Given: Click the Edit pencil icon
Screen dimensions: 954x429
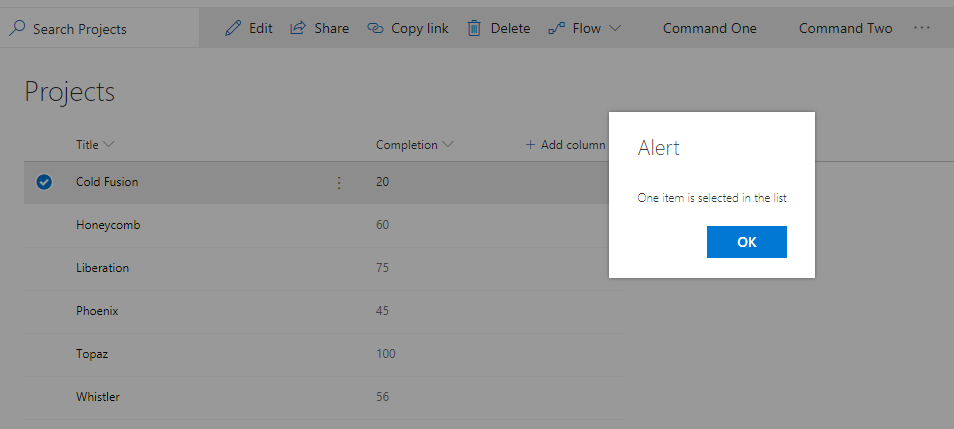Looking at the screenshot, I should pyautogui.click(x=233, y=28).
